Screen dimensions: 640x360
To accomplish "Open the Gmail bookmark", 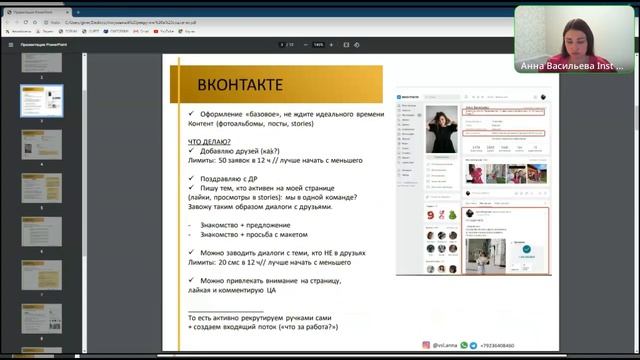I will [141, 31].
